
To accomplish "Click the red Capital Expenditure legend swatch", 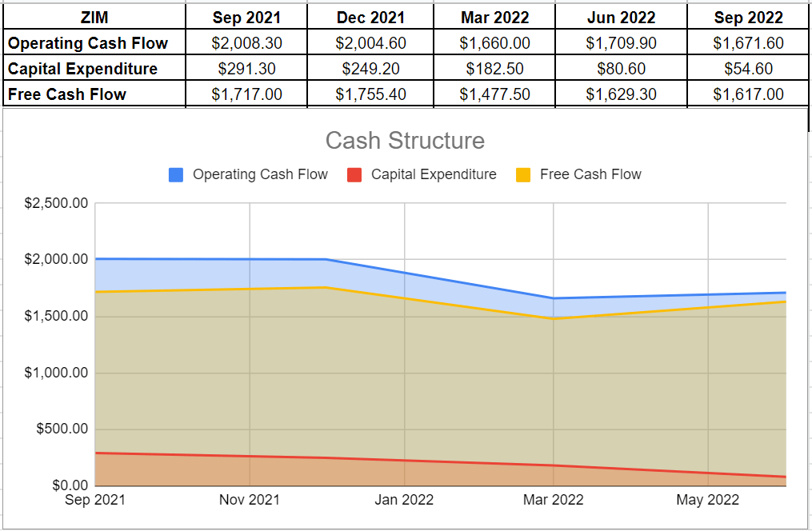I will point(354,175).
